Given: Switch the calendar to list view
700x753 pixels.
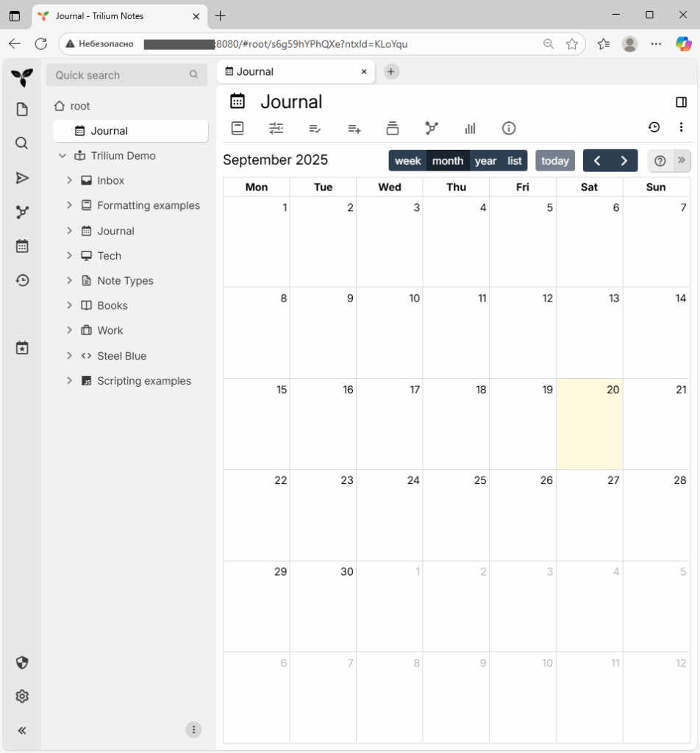Looking at the screenshot, I should [x=515, y=161].
